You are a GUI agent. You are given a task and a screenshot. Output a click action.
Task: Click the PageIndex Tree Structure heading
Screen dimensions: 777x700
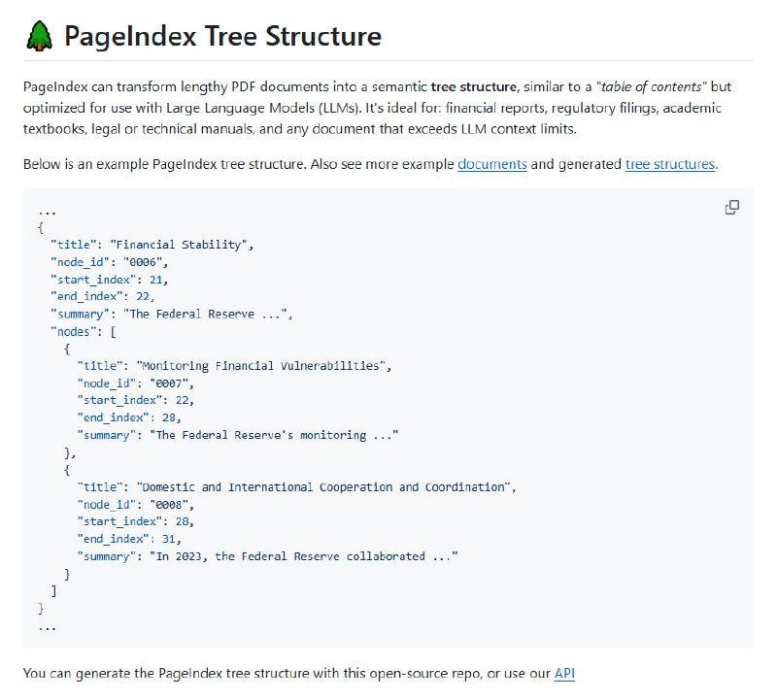tap(222, 38)
